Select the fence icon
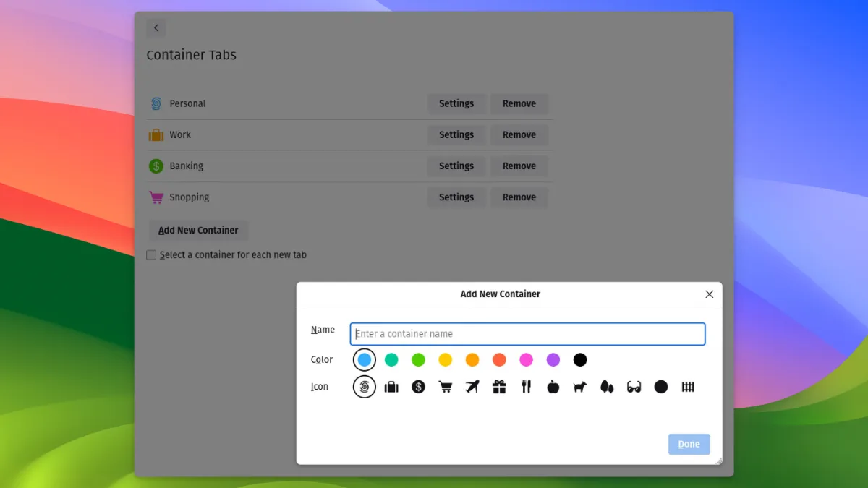This screenshot has width=868, height=488. coord(688,387)
